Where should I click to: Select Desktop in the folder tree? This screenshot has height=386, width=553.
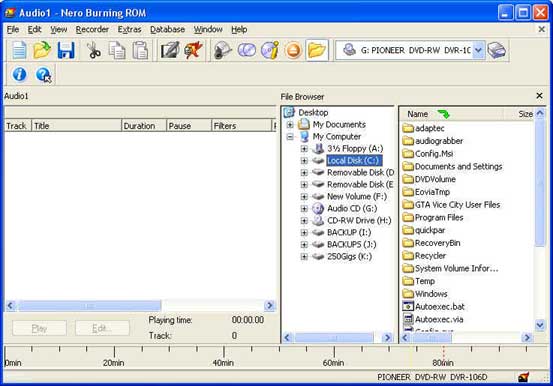313,113
